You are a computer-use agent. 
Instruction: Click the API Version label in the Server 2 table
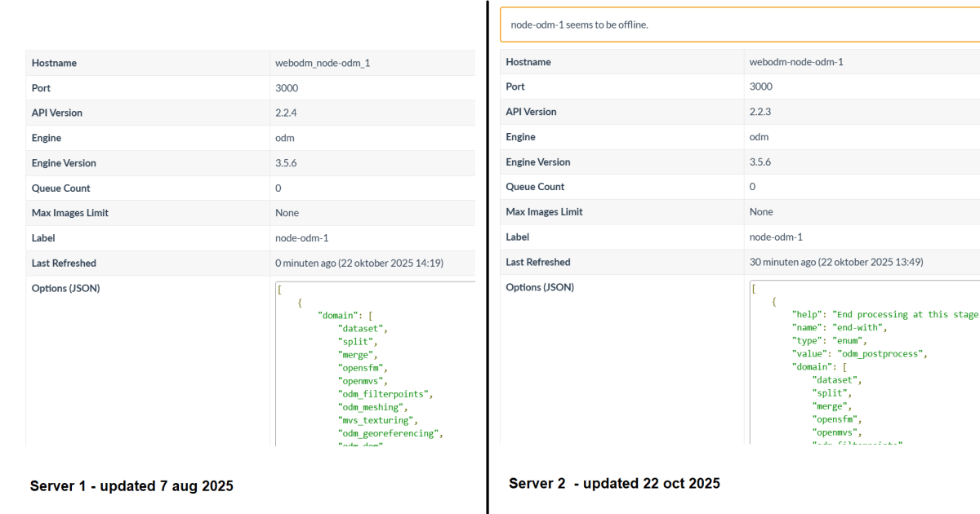click(531, 112)
